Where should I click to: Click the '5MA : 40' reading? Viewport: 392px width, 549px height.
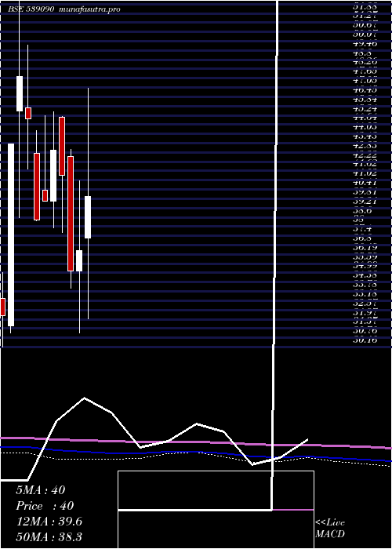(41, 490)
